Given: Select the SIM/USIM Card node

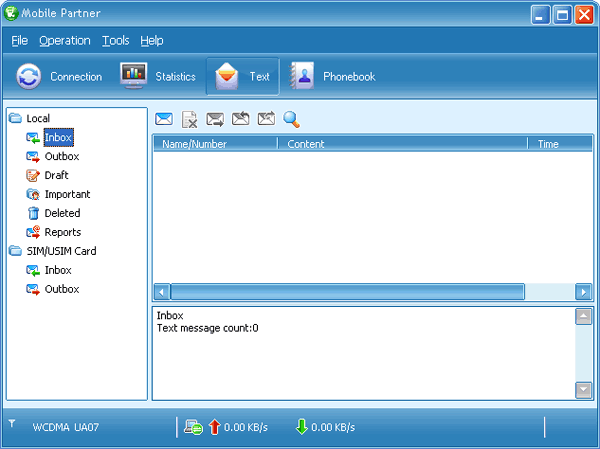Looking at the screenshot, I should (x=61, y=251).
